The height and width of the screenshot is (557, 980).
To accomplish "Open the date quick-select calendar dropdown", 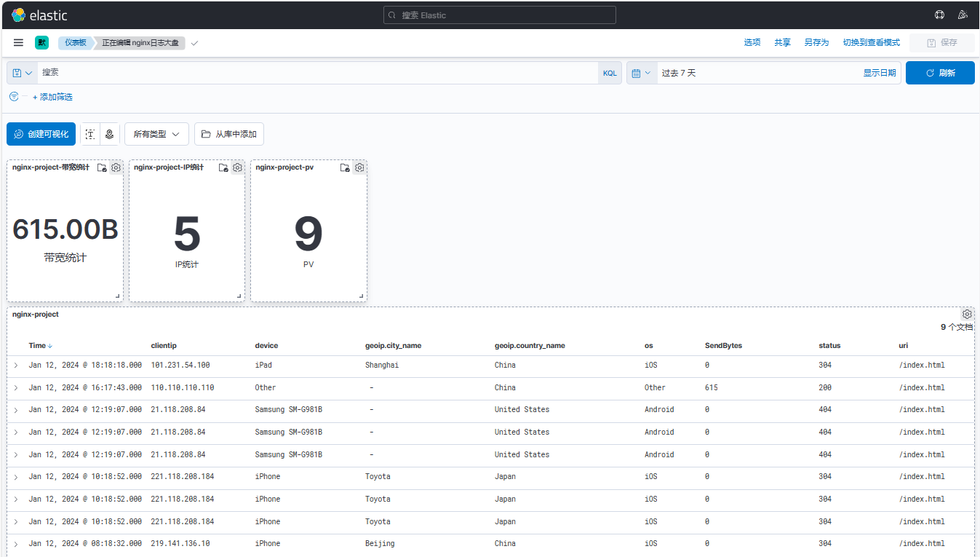I will pyautogui.click(x=641, y=73).
